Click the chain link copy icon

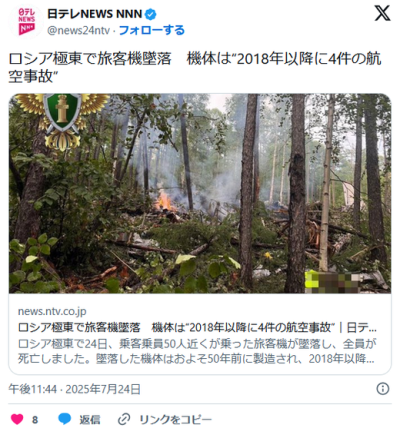[124, 419]
